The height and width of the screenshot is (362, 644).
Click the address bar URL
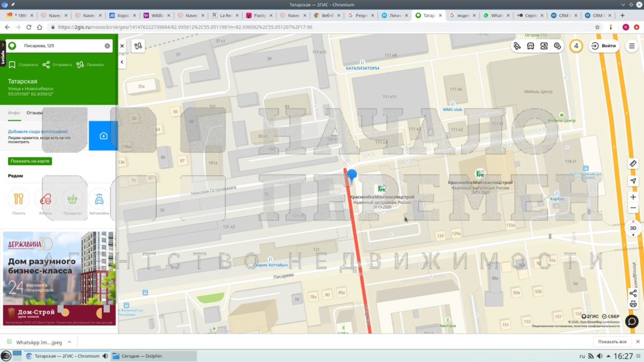[185, 27]
